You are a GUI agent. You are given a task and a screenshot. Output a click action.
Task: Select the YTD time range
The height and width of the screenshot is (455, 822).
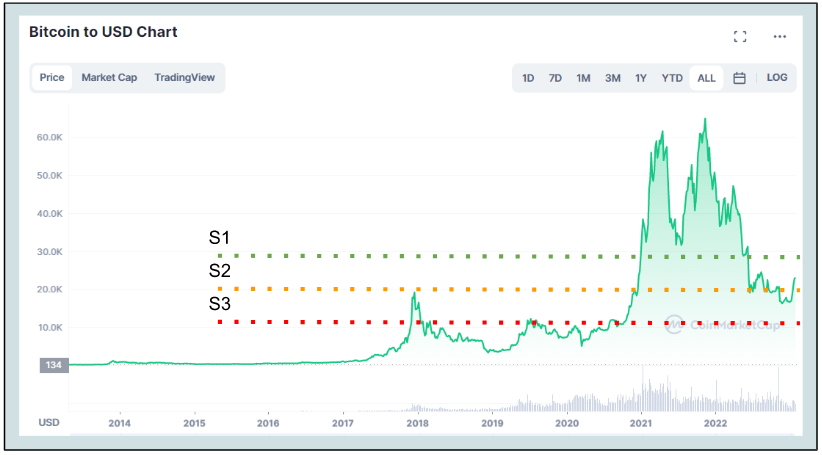672,78
